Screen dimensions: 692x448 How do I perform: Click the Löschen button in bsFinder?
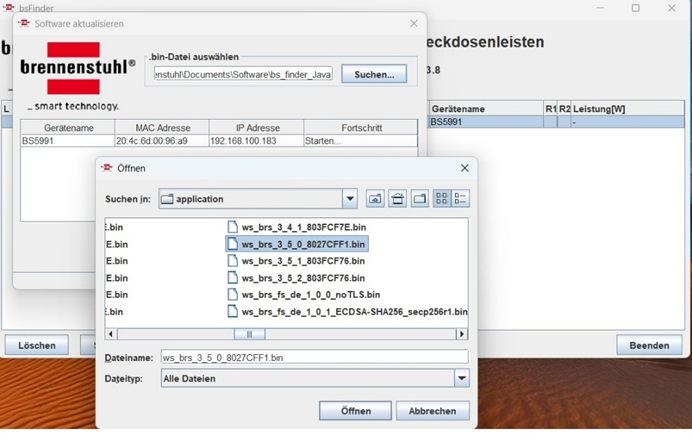tap(37, 345)
